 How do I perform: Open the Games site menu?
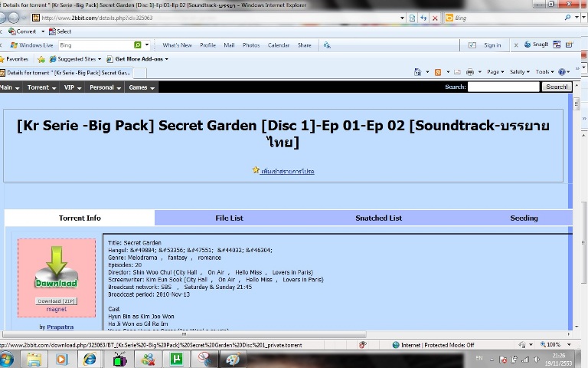coord(142,87)
